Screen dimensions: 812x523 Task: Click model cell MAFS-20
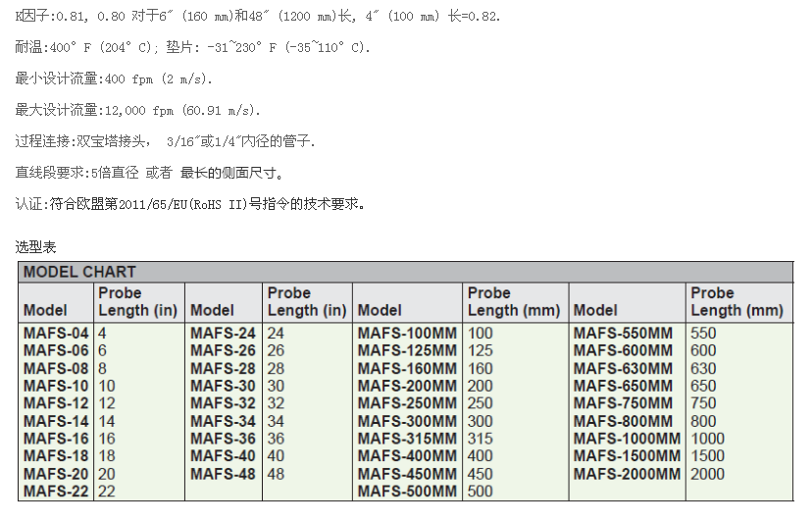tap(56, 474)
